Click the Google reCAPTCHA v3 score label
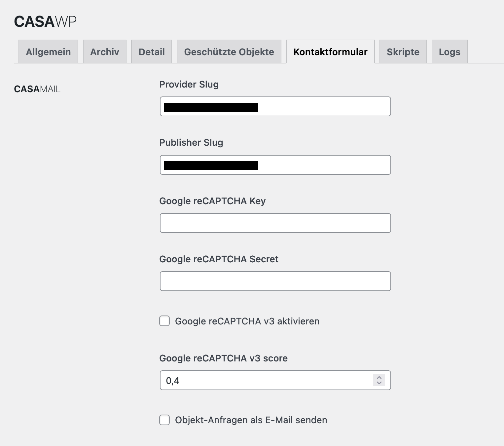504x446 pixels. click(x=224, y=358)
